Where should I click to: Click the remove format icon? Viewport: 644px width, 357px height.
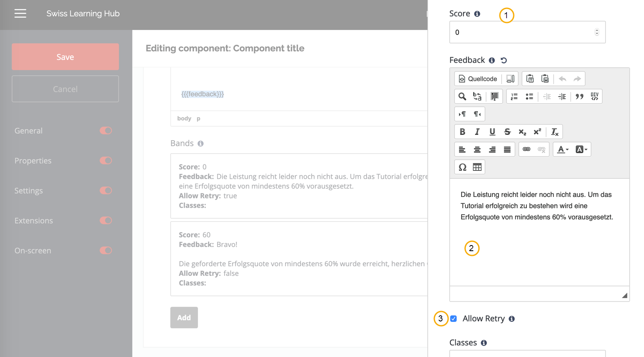(555, 132)
